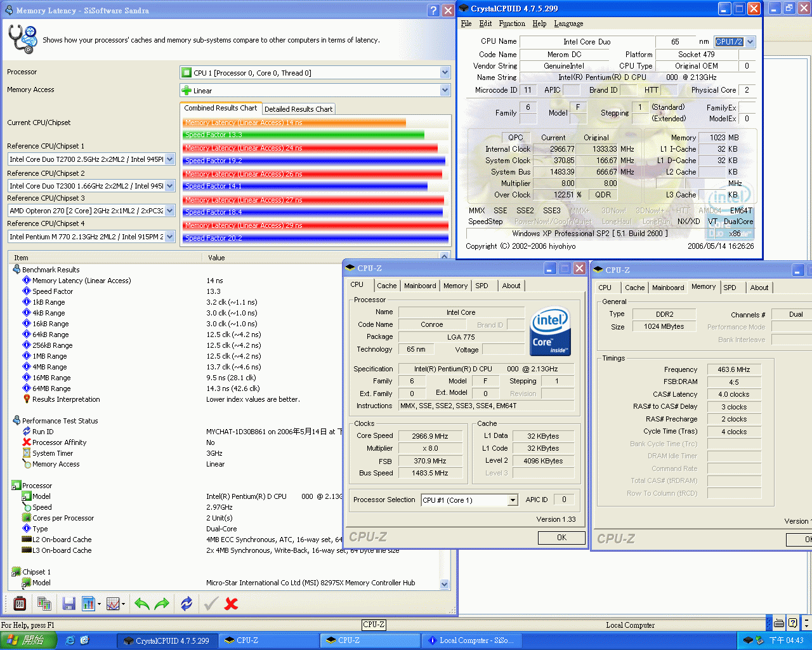This screenshot has width=812, height=650.
Task: Open SPD tab in right CPU-Z window
Action: click(x=730, y=288)
